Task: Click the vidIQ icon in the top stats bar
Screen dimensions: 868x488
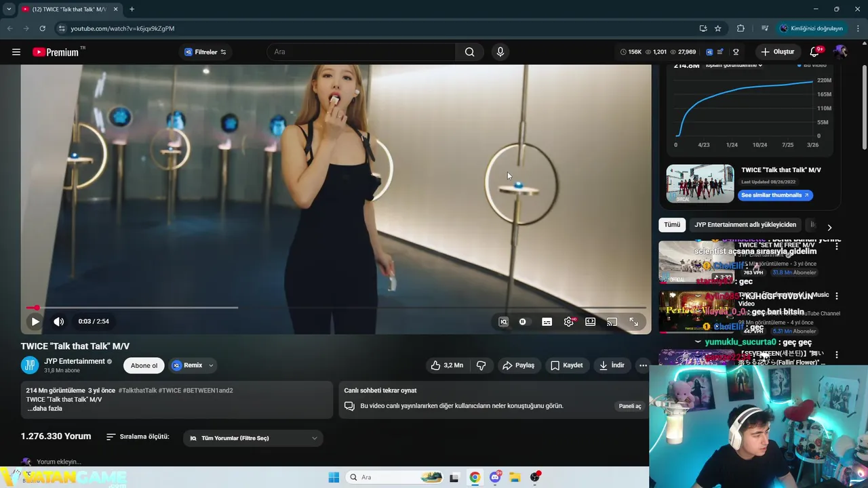Action: pyautogui.click(x=709, y=52)
